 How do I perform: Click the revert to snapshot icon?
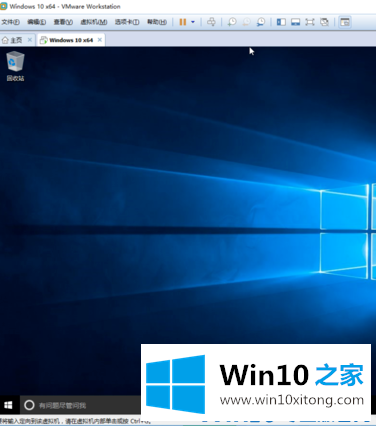(246, 22)
